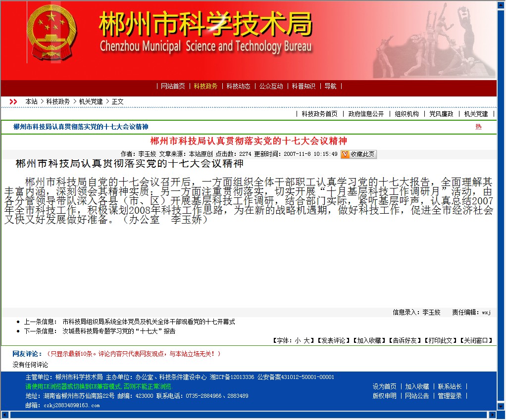Image resolution: width=506 pixels, height=420 pixels.
Task: Click the bookmark icon on 收藏此页
Action: click(x=345, y=154)
